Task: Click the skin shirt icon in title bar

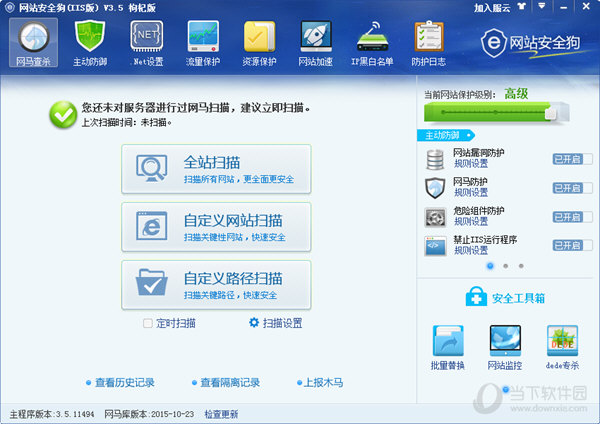Action: [522, 7]
